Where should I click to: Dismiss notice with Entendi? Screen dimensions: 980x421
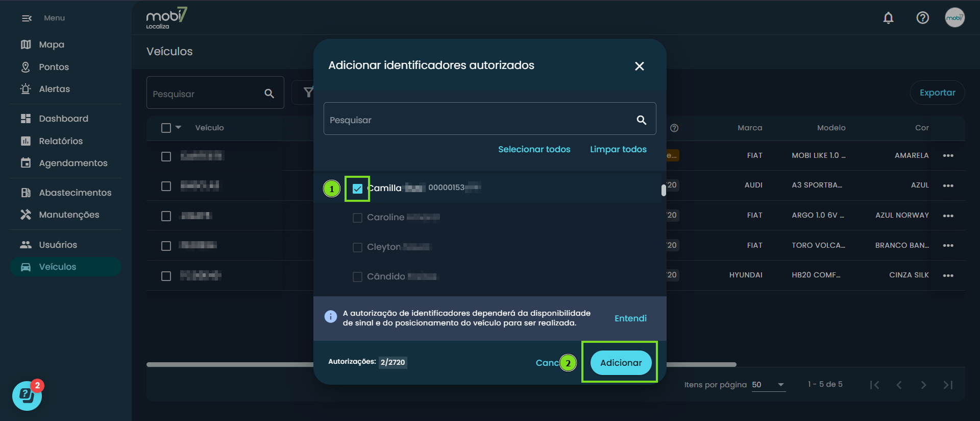click(x=630, y=318)
